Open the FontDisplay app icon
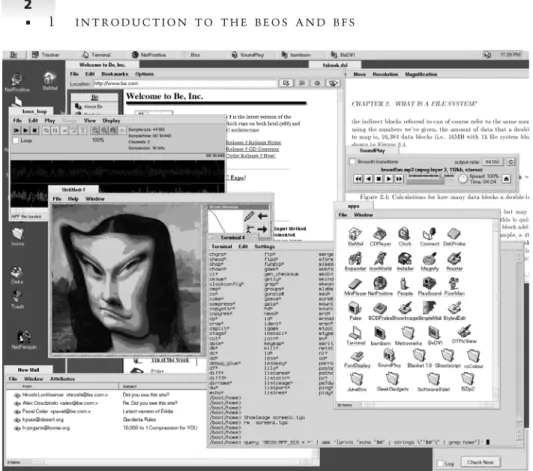The width and height of the screenshot is (533, 471). point(357,360)
